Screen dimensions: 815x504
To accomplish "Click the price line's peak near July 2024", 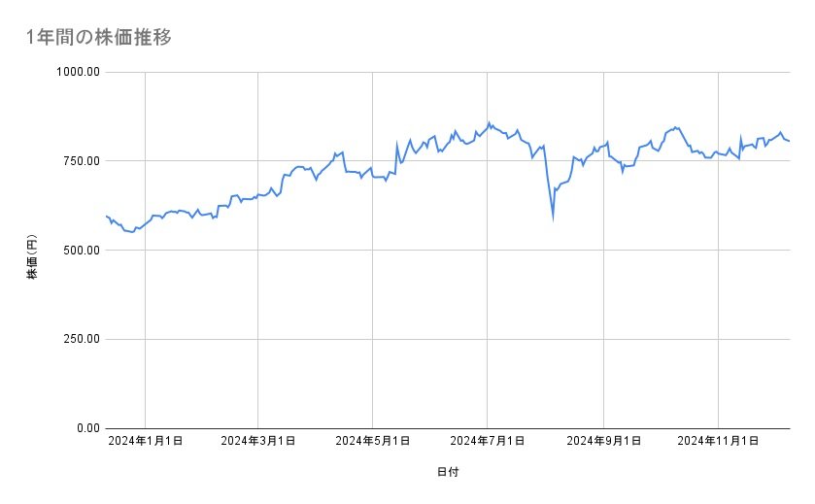I will click(489, 122).
